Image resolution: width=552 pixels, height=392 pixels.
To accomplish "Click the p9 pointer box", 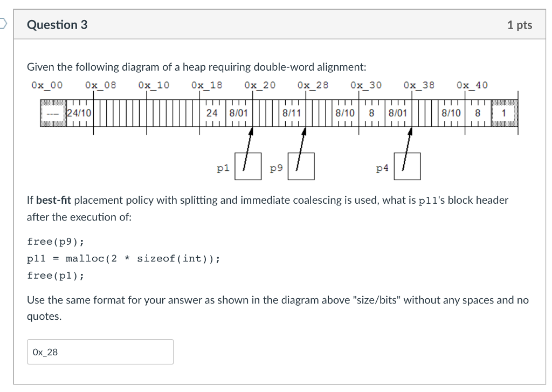I will pyautogui.click(x=301, y=166).
